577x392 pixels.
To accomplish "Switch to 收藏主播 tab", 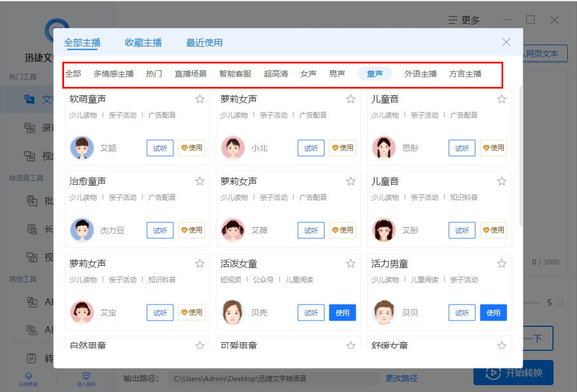I will point(143,43).
